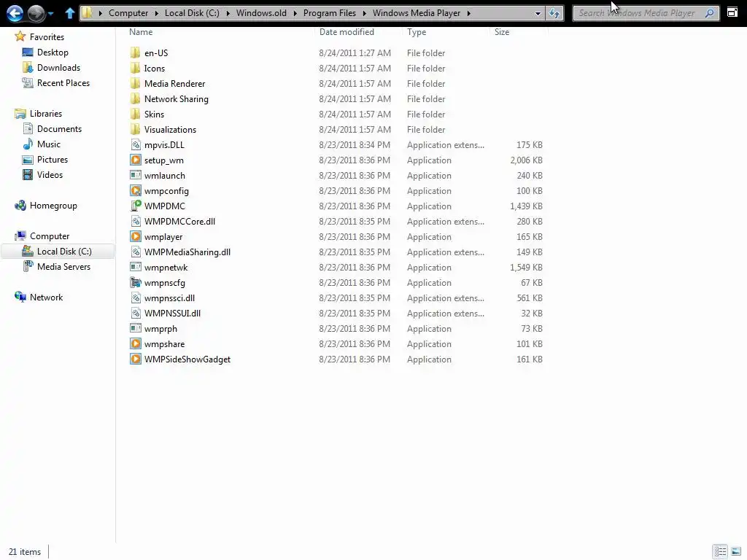Select the wmprph application icon

pos(136,329)
